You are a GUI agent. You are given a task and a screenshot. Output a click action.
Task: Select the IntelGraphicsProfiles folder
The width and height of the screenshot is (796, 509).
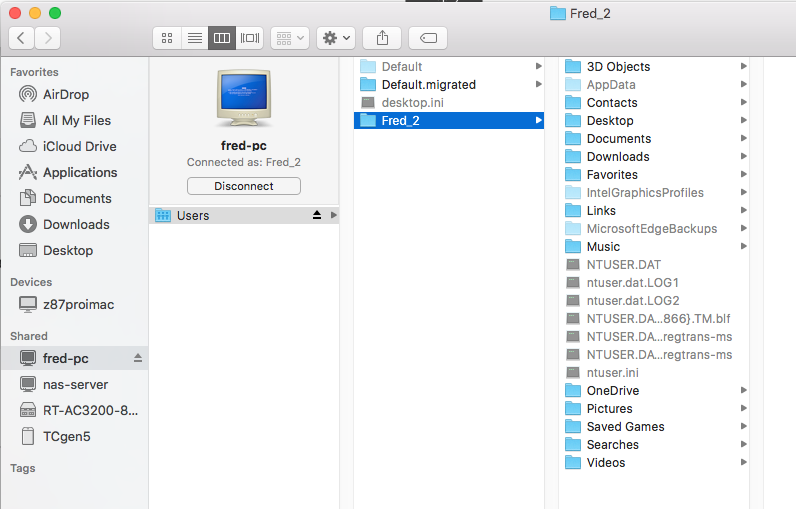[x=654, y=192]
